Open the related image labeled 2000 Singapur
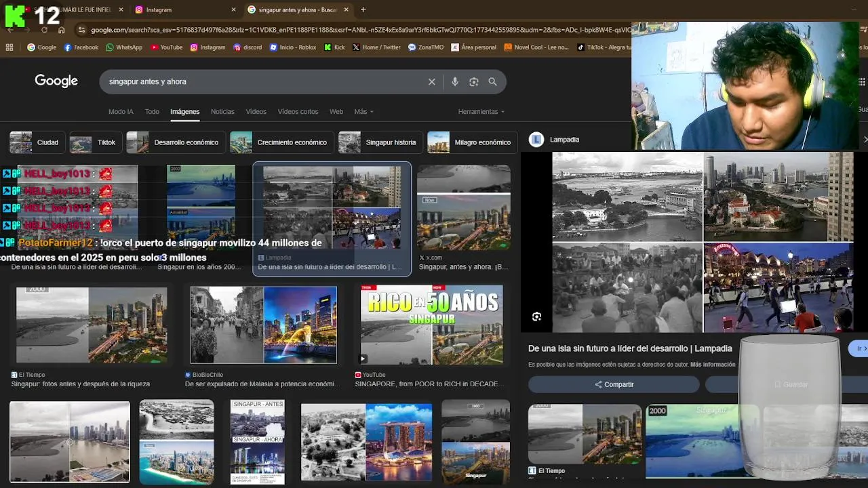The image size is (868, 488). click(x=703, y=441)
